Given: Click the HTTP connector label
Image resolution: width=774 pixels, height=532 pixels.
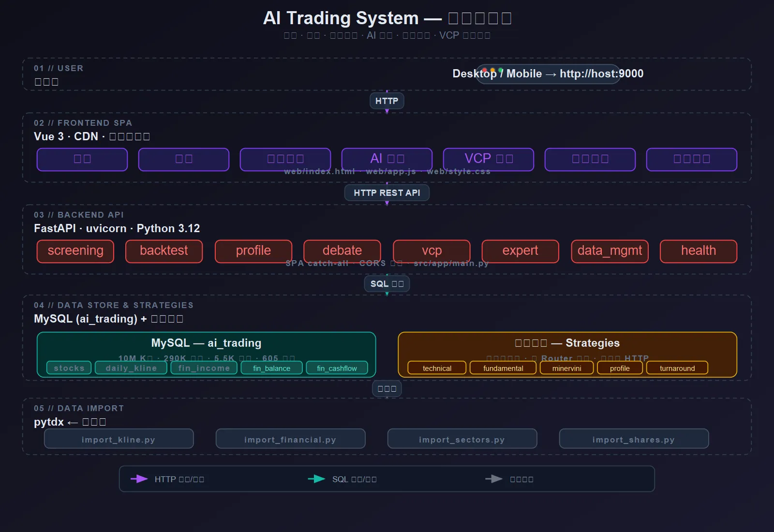Looking at the screenshot, I should click(x=387, y=101).
